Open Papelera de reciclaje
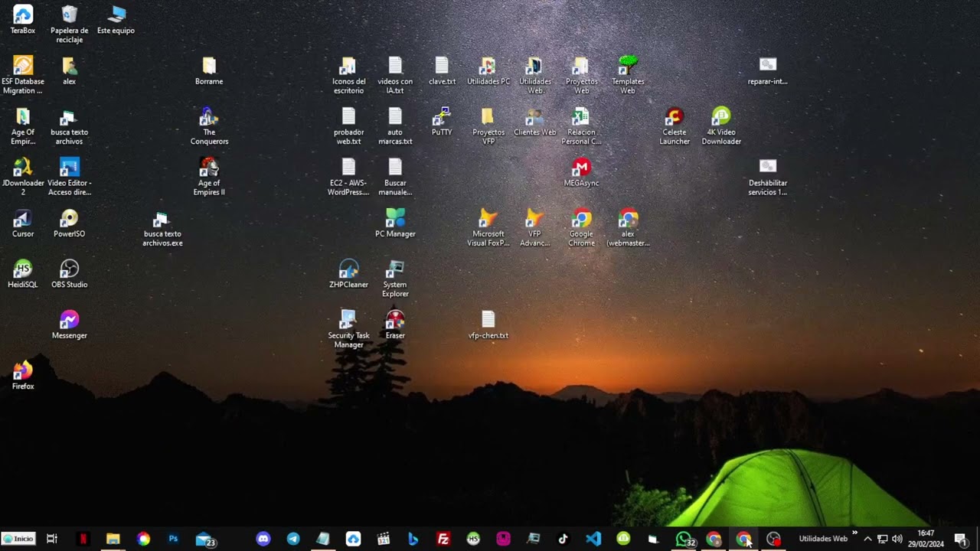980x551 pixels. pyautogui.click(x=69, y=24)
